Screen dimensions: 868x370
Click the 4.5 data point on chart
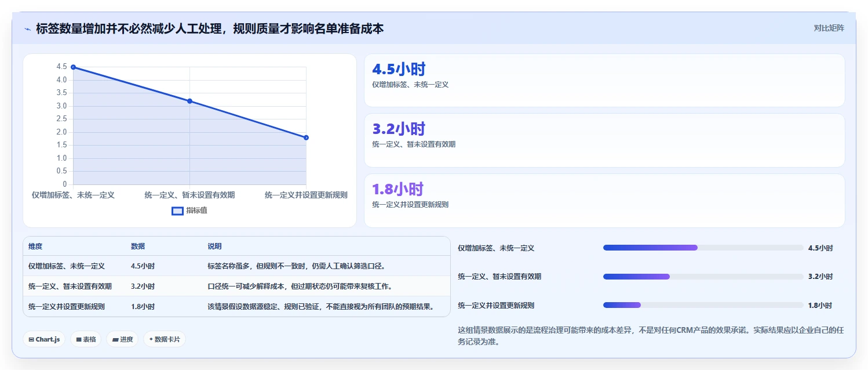click(x=73, y=67)
